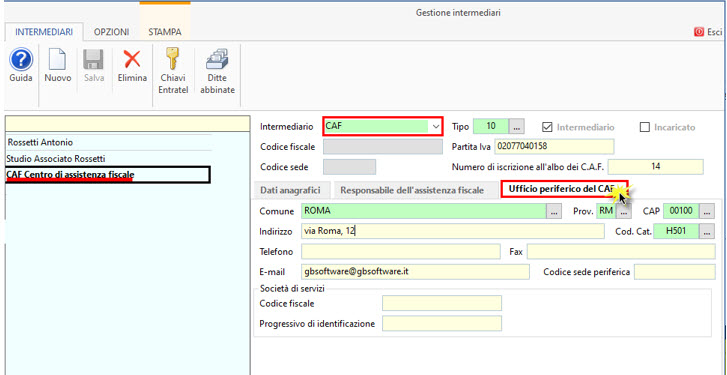Open CAP lookup ellipsis button
727x375 pixels.
pos(706,211)
